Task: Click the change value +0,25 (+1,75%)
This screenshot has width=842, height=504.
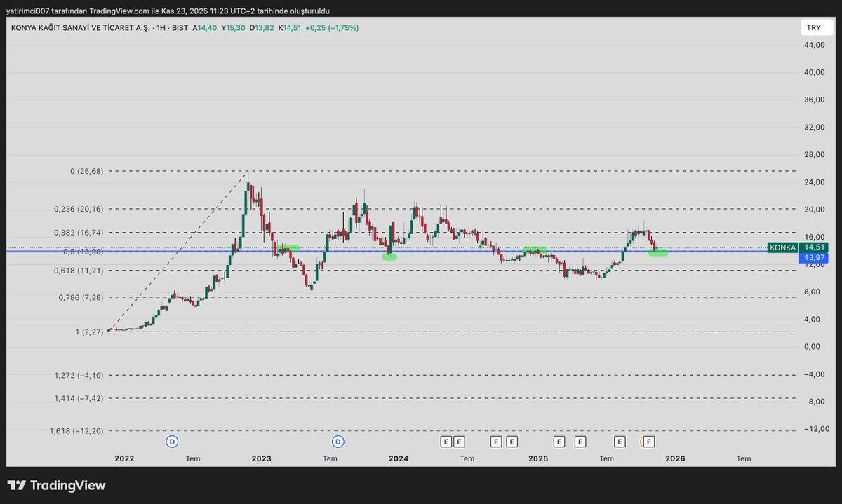Action: click(x=332, y=28)
